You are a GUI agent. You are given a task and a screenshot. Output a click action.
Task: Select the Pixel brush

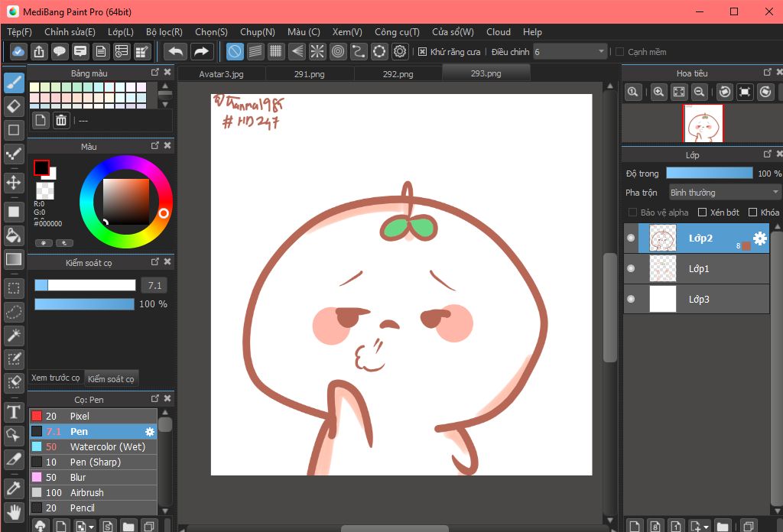(x=93, y=417)
